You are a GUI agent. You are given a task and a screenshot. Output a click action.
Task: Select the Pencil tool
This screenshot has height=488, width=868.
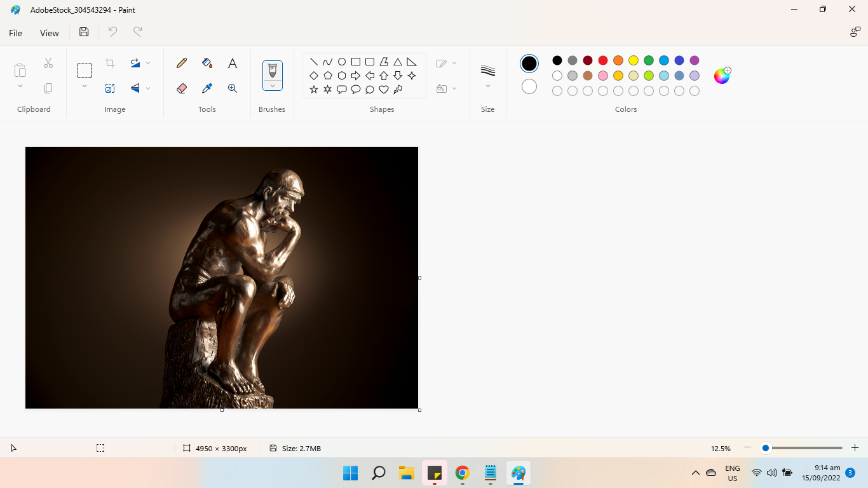182,63
